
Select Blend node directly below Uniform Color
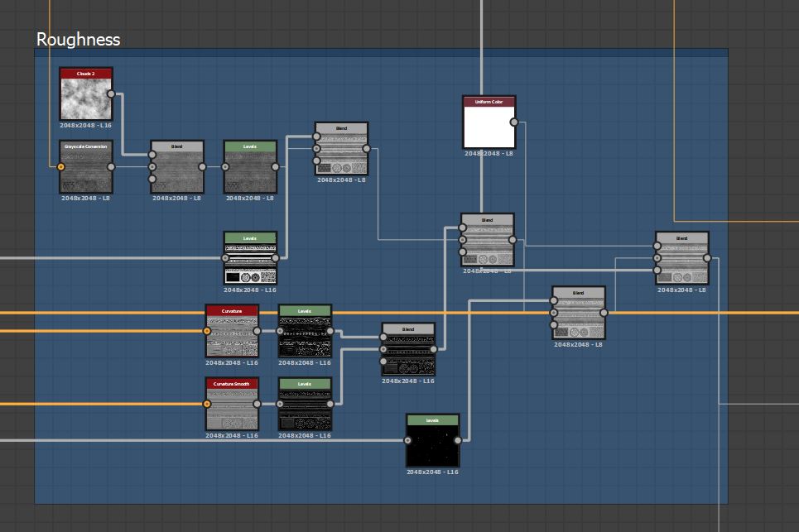click(x=487, y=244)
